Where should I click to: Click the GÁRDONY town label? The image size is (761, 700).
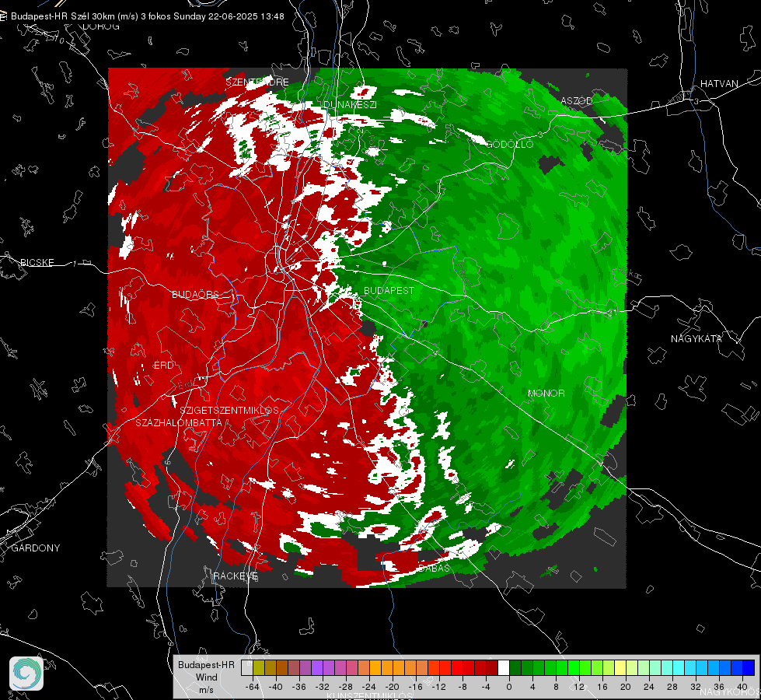click(x=36, y=548)
